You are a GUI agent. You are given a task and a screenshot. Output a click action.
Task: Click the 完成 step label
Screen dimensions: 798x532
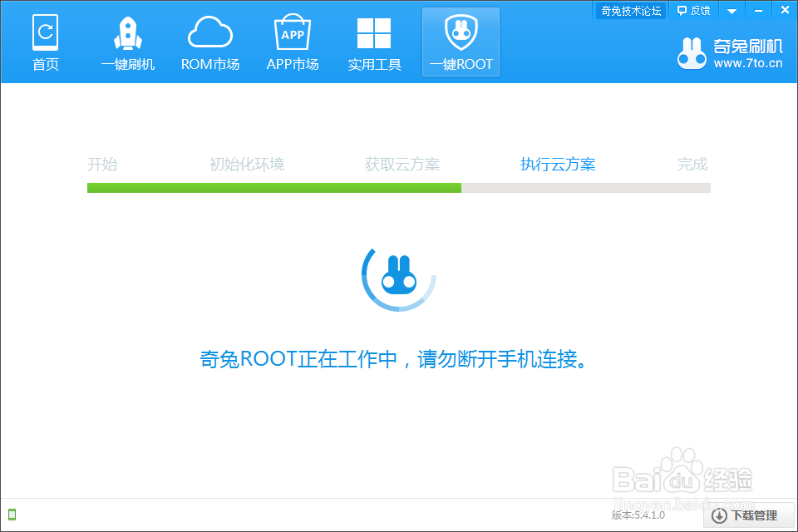point(692,165)
